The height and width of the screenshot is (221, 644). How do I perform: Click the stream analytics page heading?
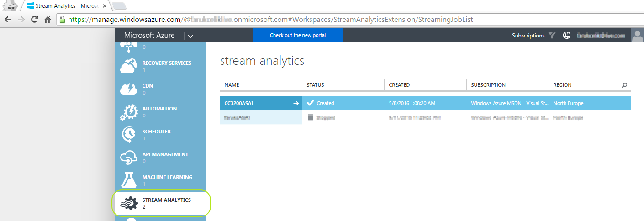[262, 61]
